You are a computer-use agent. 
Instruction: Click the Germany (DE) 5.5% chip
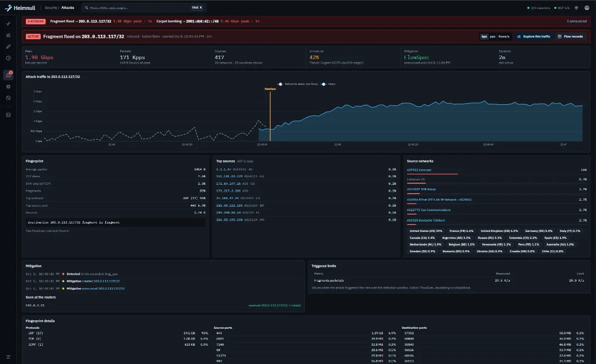(x=538, y=231)
